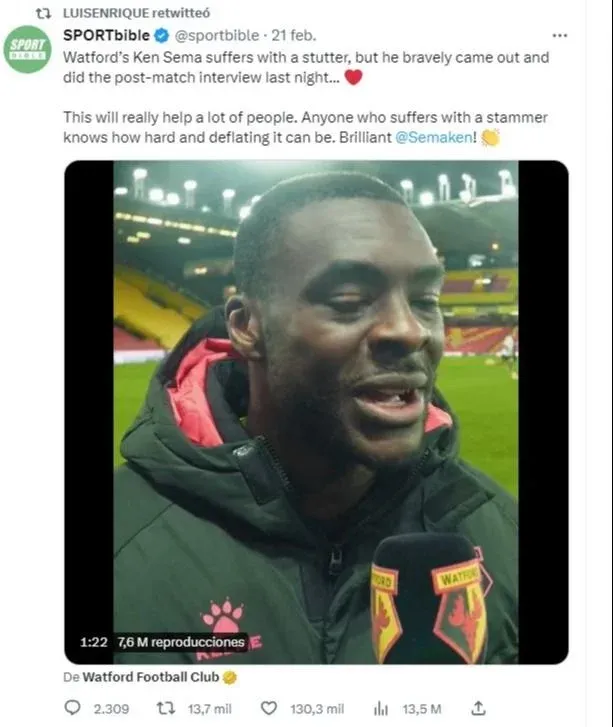
Task: Click the 7,6 M reproducciones view count
Action: tap(181, 642)
